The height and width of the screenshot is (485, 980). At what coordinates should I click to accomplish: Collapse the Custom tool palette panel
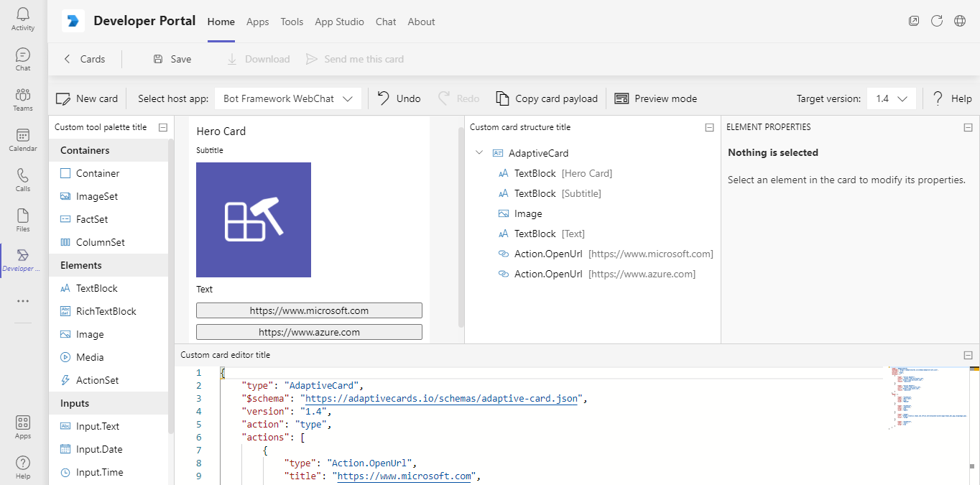tap(163, 126)
